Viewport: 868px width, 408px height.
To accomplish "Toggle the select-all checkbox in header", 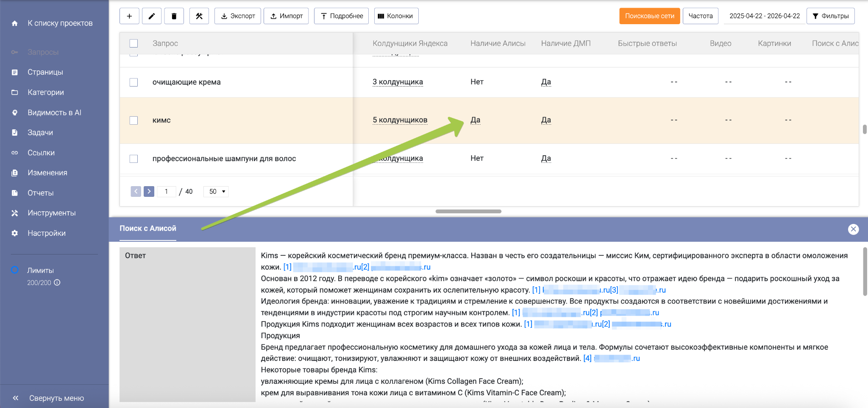I will pyautogui.click(x=134, y=43).
